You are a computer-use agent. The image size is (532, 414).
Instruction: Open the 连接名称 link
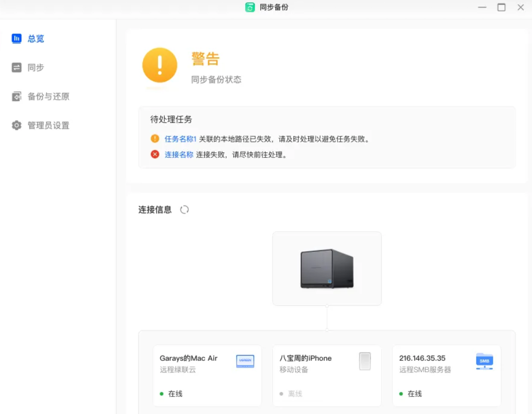tap(179, 154)
